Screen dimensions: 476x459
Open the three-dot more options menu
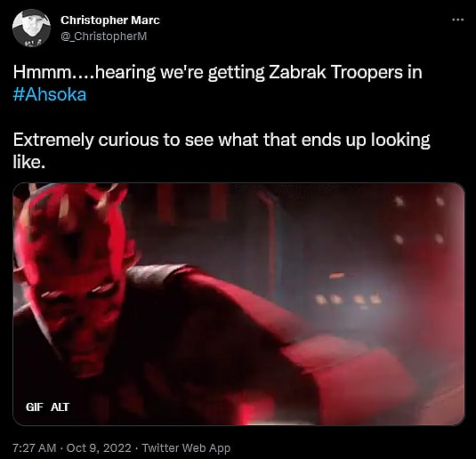(457, 20)
